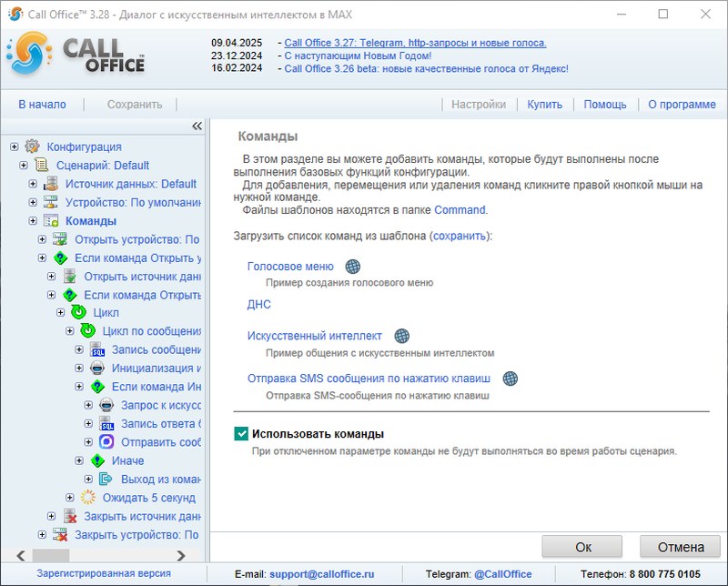Image resolution: width=728 pixels, height=586 pixels.
Task: Click the globe icon next to Искусственный интеллект
Action: pos(401,336)
